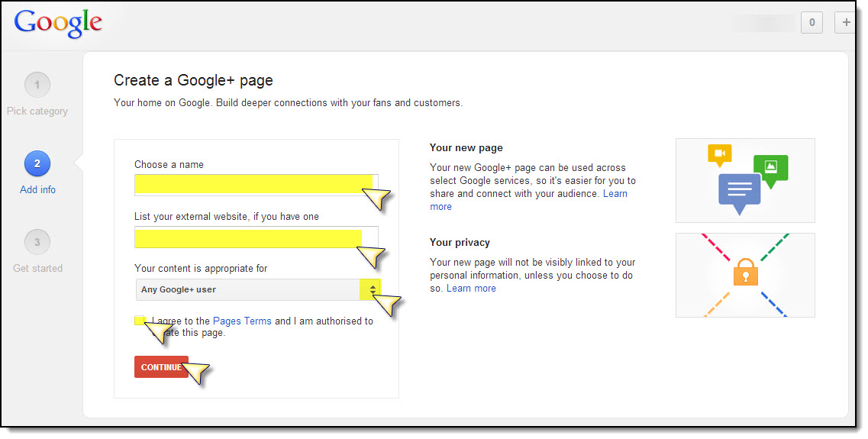Open the Pages Terms link
This screenshot has width=868, height=439.
[x=242, y=321]
